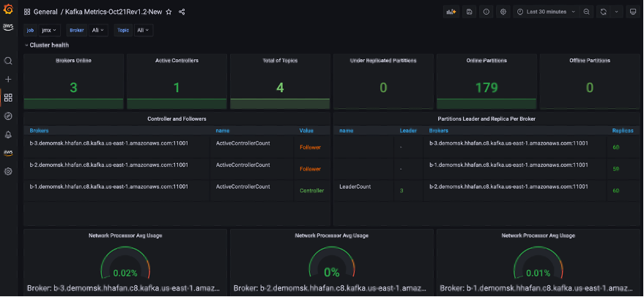Zoom out the time range
This screenshot has height=297, width=644.
pyautogui.click(x=587, y=12)
